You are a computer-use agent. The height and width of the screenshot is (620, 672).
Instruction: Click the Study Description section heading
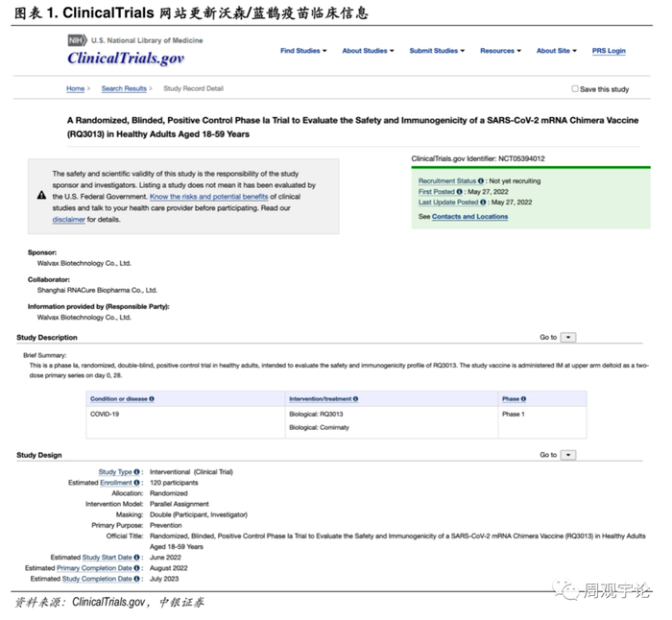click(47, 338)
